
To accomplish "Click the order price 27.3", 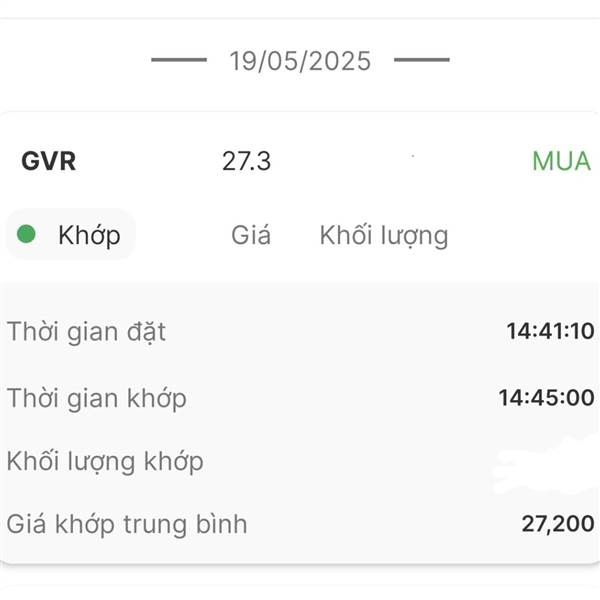I will coord(246,161).
